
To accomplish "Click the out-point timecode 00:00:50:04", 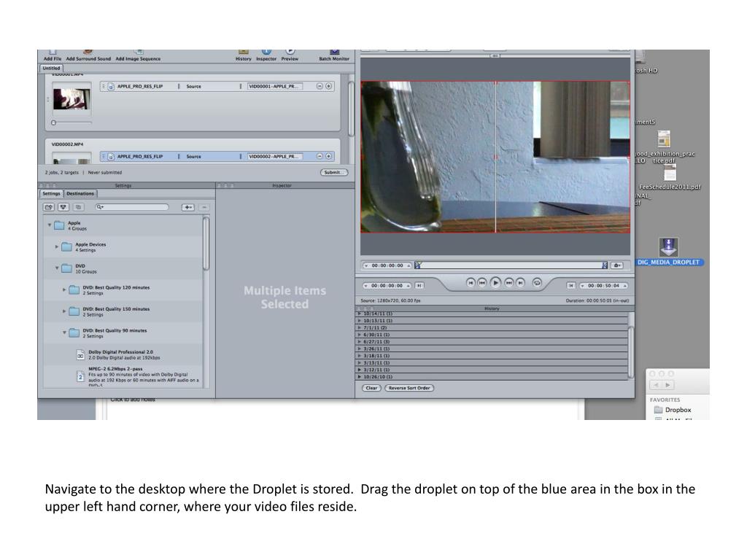I will 603,285.
